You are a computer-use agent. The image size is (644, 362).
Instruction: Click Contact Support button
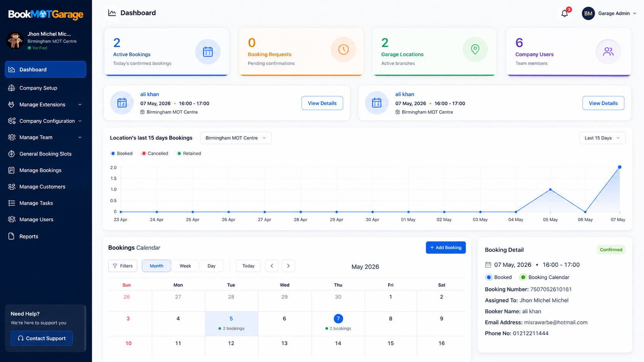[42, 339]
